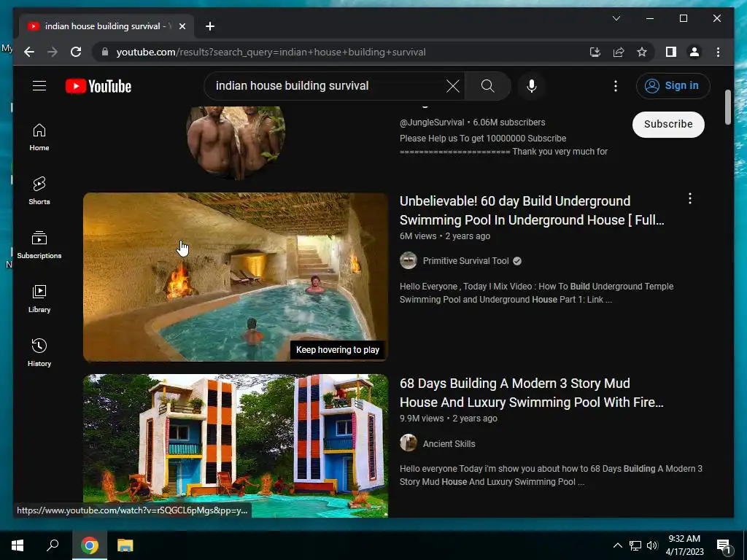Screen dimensions: 747x560
Task: Open the YouTube hamburger guide menu
Action: coord(39,86)
